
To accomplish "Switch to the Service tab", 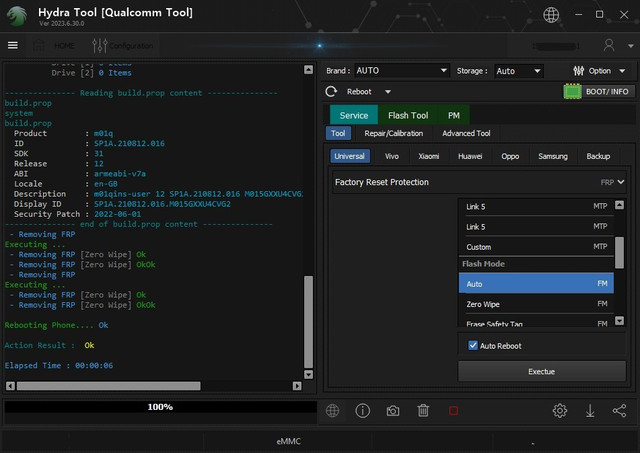I will pyautogui.click(x=354, y=115).
